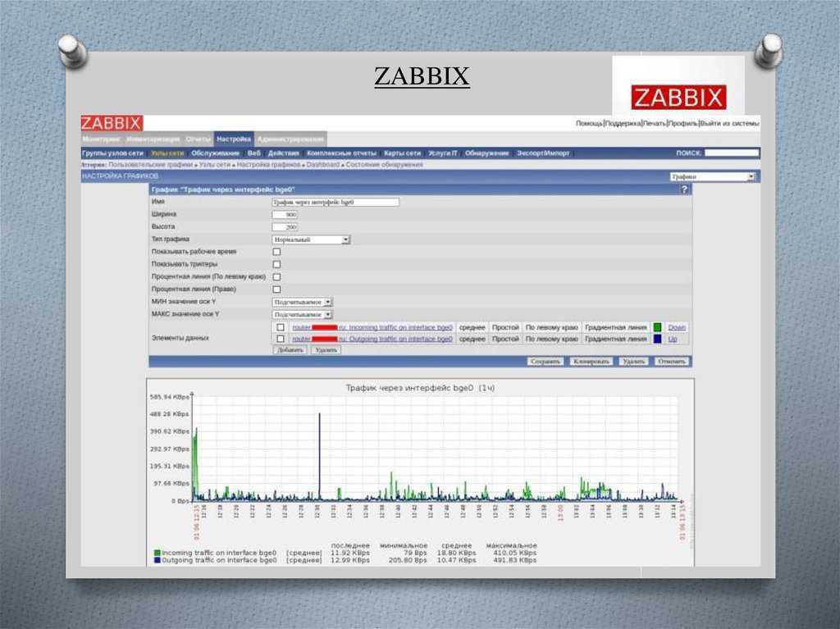Open 'Услуги IT' submenu item
Screen dimensions: 840x629
[443, 153]
